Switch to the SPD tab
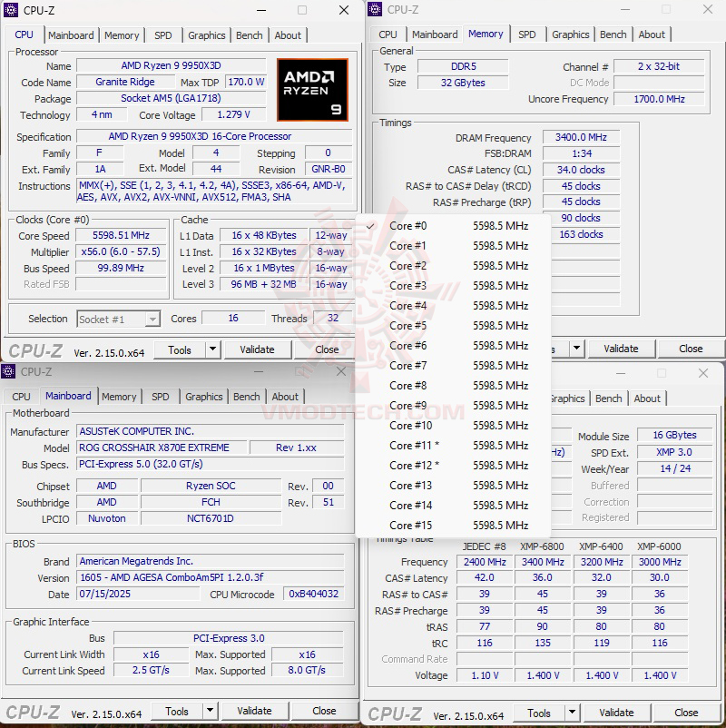726x728 pixels. 163,35
